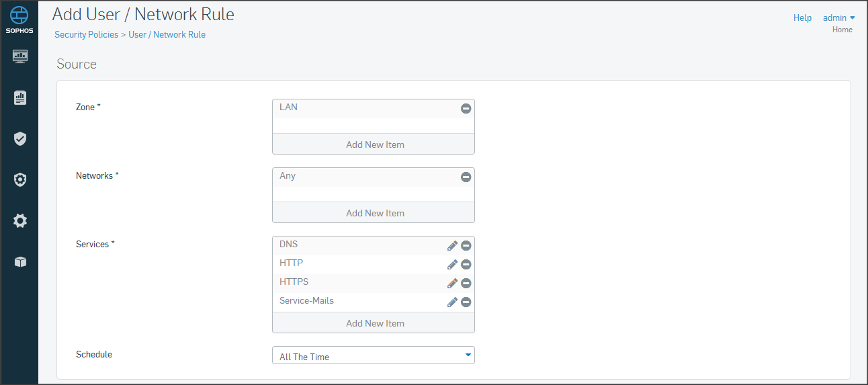Open the gear settings sidebar icon
Image resolution: width=868 pixels, height=385 pixels.
click(x=20, y=221)
